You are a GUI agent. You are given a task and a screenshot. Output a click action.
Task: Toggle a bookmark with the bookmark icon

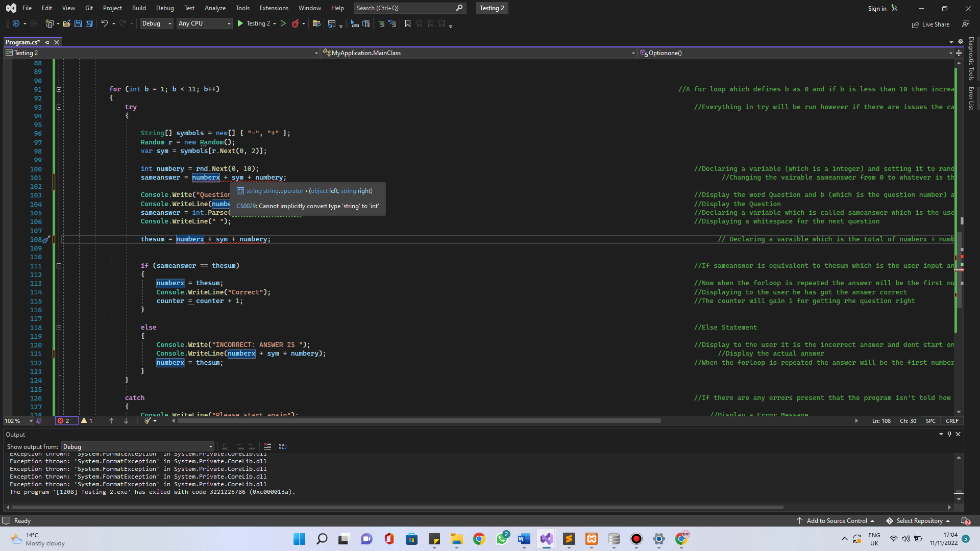[407, 23]
